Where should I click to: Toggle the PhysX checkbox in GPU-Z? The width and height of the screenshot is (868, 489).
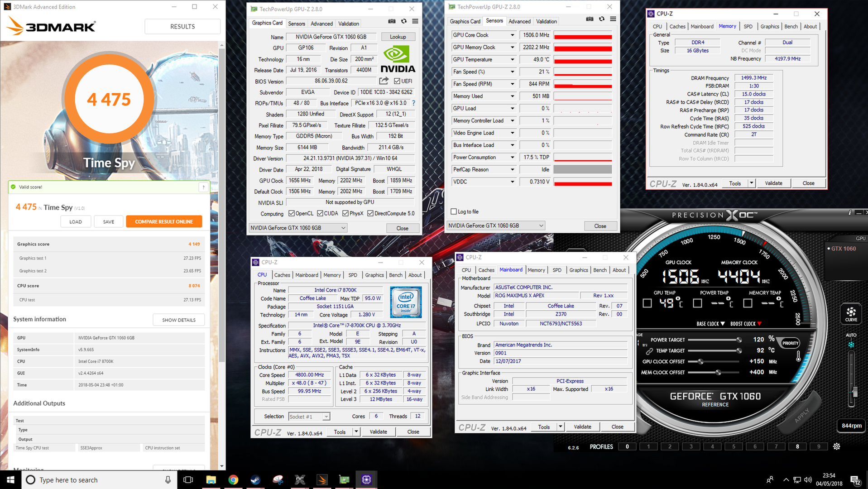345,213
